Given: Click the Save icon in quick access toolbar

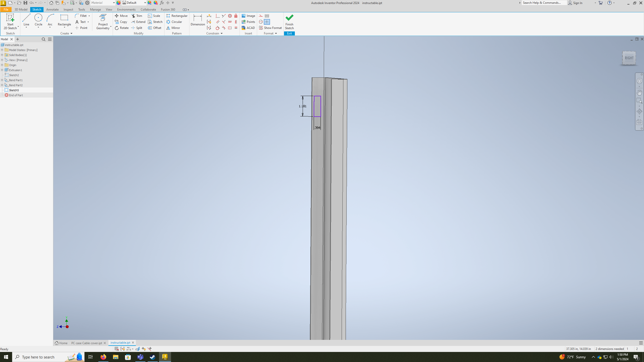Looking at the screenshot, I should tap(25, 3).
